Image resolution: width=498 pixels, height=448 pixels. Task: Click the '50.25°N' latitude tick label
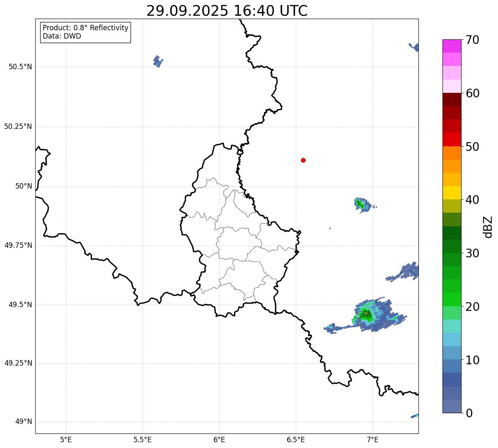tap(18, 126)
